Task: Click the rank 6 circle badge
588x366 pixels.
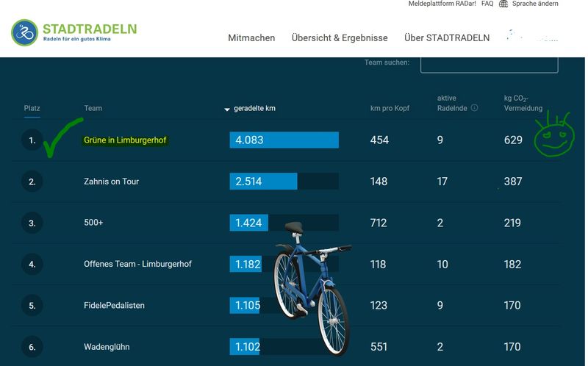Action: coord(32,346)
